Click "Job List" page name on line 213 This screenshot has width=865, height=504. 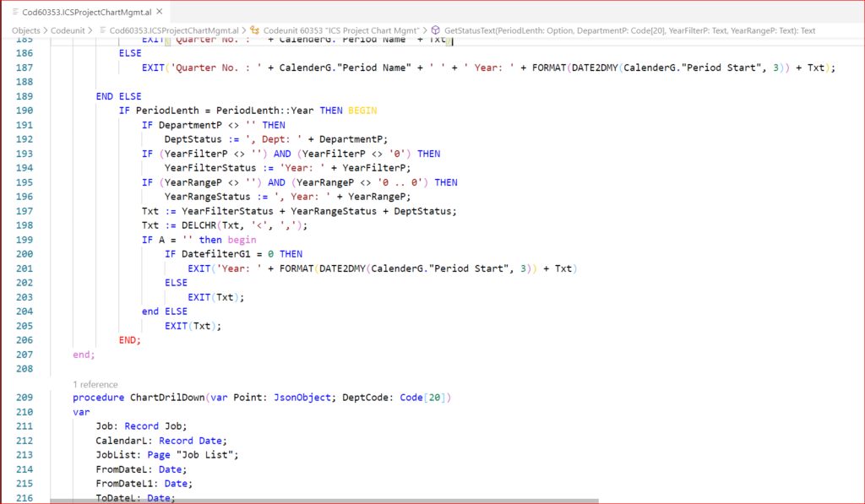pos(204,455)
